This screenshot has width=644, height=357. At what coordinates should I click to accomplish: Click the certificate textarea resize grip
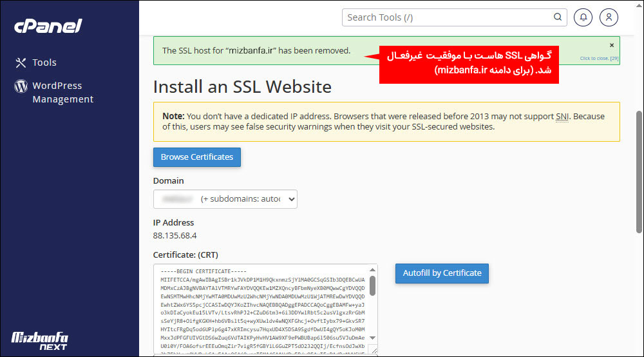click(x=374, y=351)
